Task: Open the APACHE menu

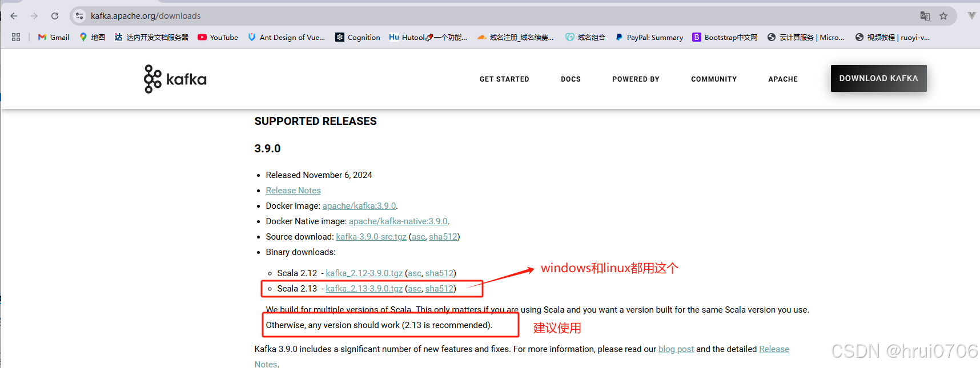Action: point(783,79)
